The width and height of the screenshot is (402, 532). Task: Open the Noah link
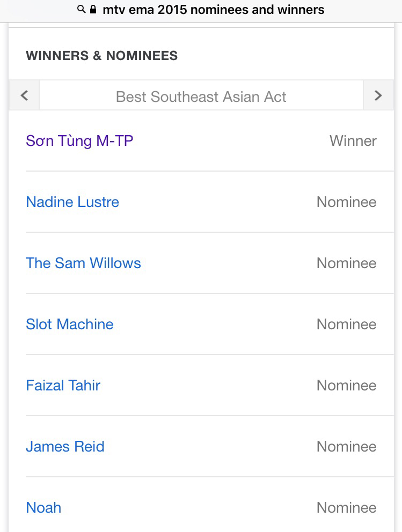[43, 508]
